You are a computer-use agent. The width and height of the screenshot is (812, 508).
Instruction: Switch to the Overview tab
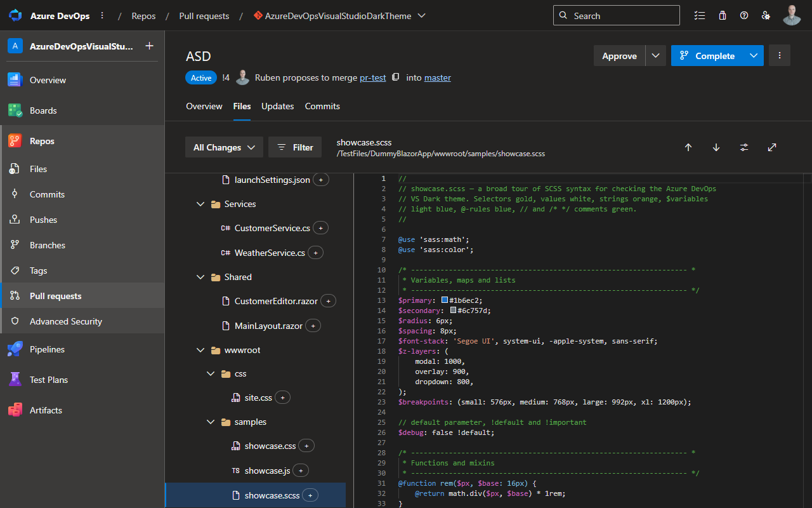click(204, 106)
